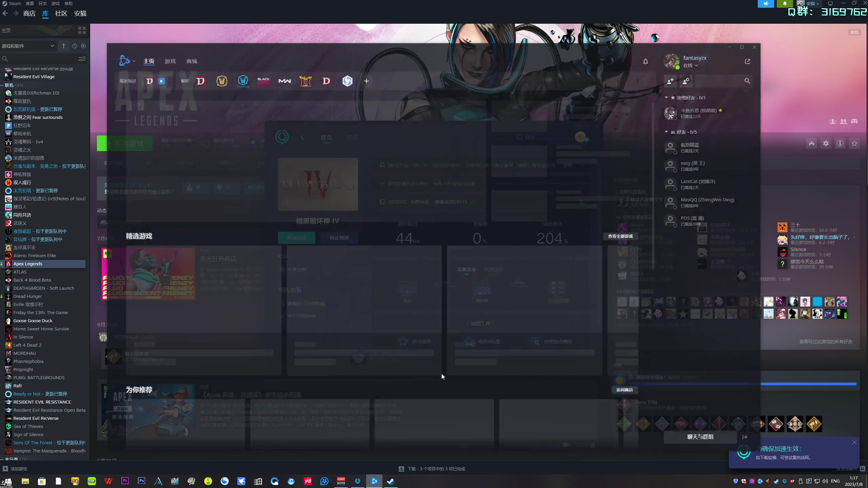The image size is (868, 488).
Task: Open Battle.net notifications bell
Action: (646, 61)
